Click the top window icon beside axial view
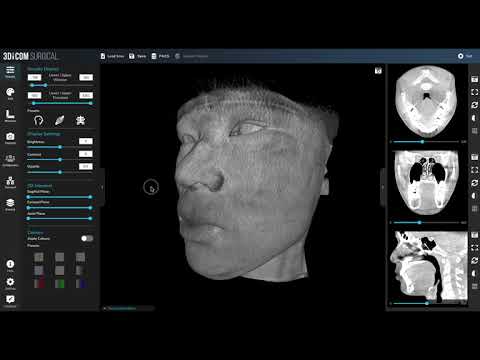 (x=474, y=79)
